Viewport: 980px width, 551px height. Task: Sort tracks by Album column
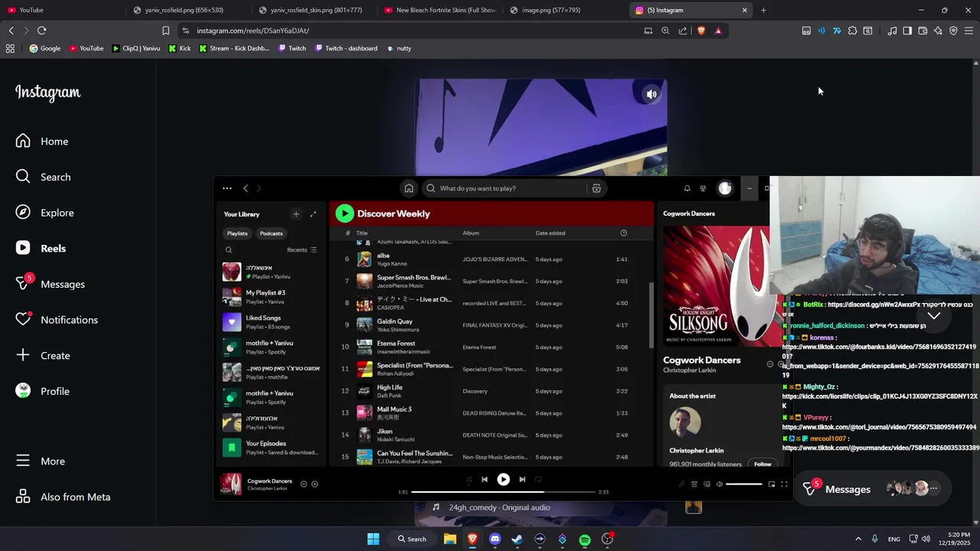tap(471, 233)
